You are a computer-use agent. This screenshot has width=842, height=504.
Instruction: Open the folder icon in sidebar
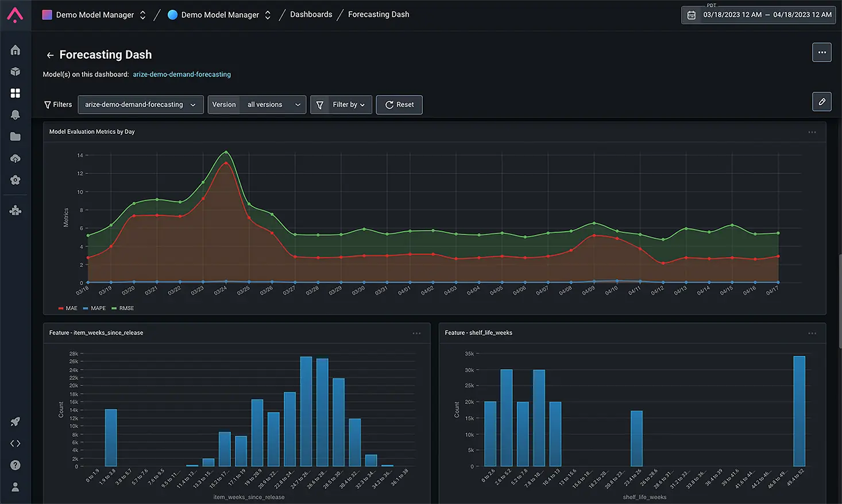pyautogui.click(x=16, y=137)
